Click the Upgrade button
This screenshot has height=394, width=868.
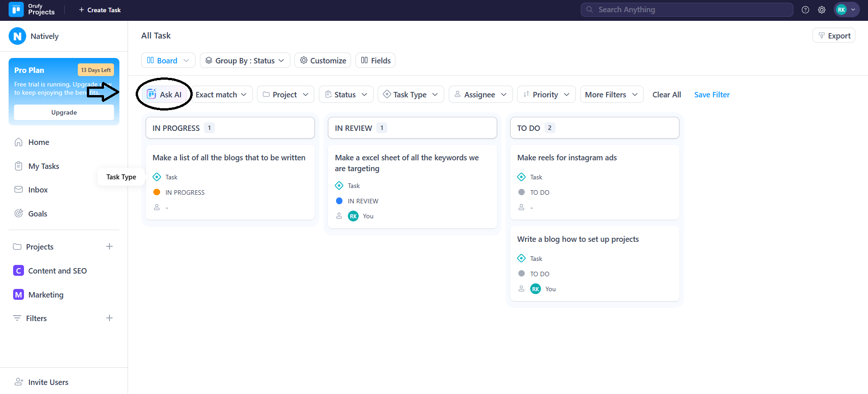click(64, 112)
